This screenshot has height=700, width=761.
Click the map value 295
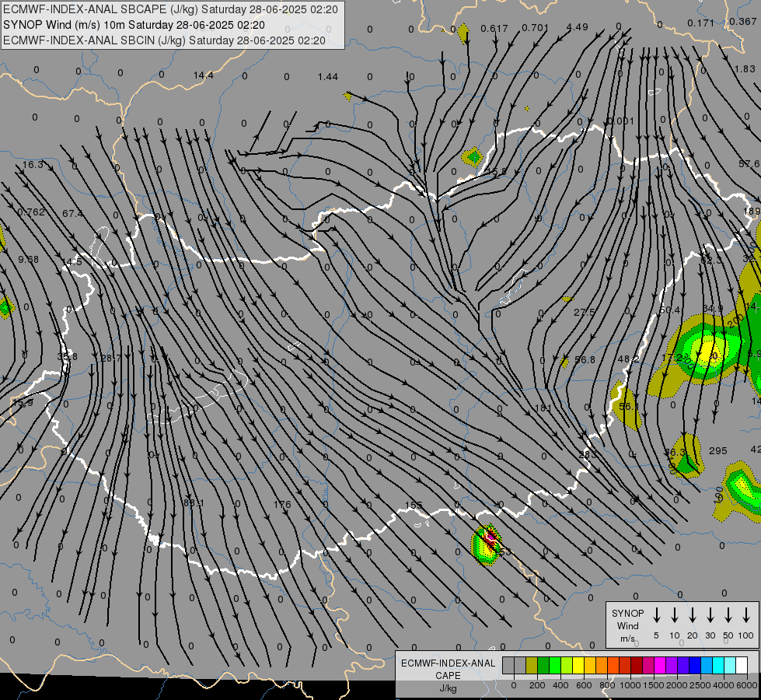click(x=717, y=451)
